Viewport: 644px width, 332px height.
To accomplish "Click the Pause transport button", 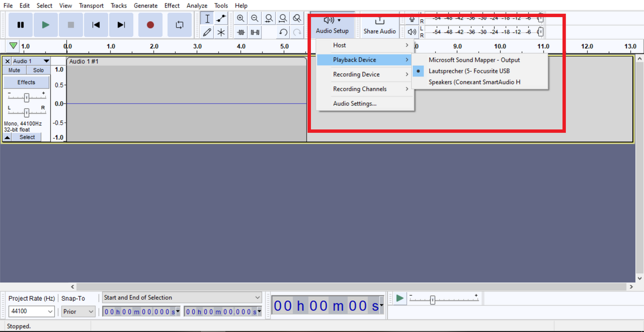I will click(x=21, y=25).
